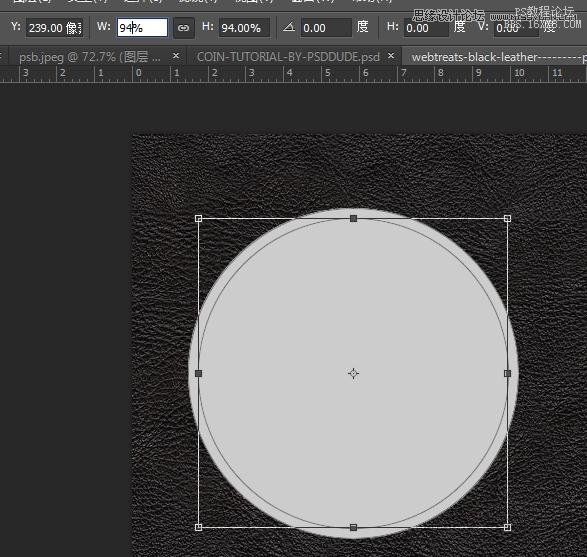The height and width of the screenshot is (557, 587).
Task: Click the vertical skew V field
Action: pos(516,28)
